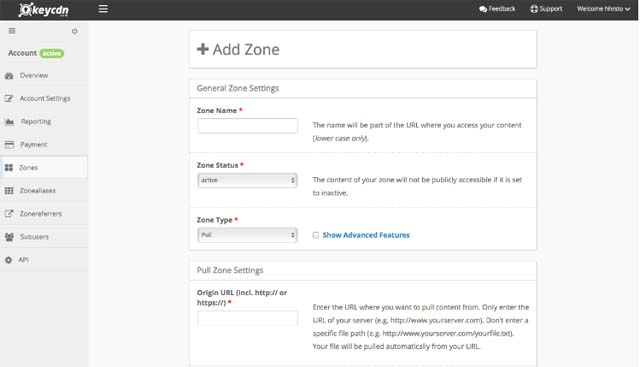
Task: Click the Feedback chat bubble icon
Action: click(483, 9)
